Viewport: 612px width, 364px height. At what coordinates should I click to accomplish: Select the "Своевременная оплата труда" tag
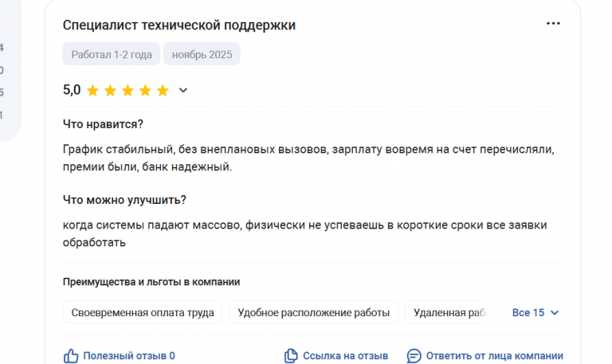click(143, 312)
